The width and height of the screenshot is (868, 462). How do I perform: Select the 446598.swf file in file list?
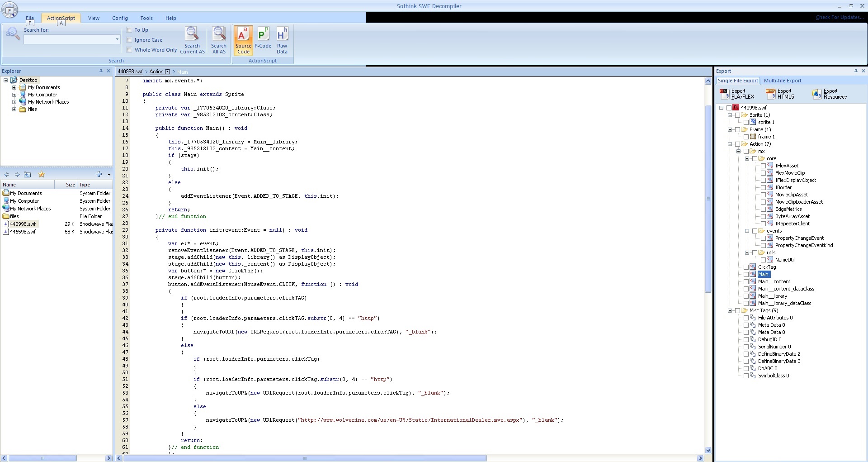coord(23,232)
